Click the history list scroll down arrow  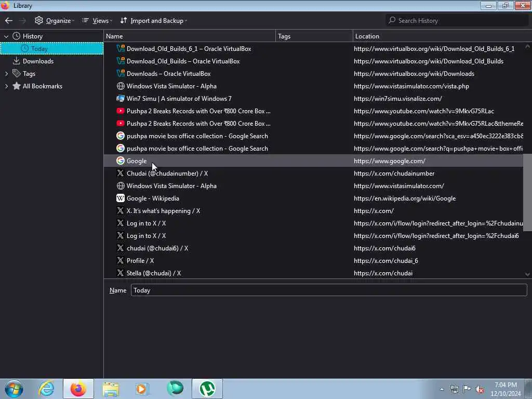pos(527,274)
